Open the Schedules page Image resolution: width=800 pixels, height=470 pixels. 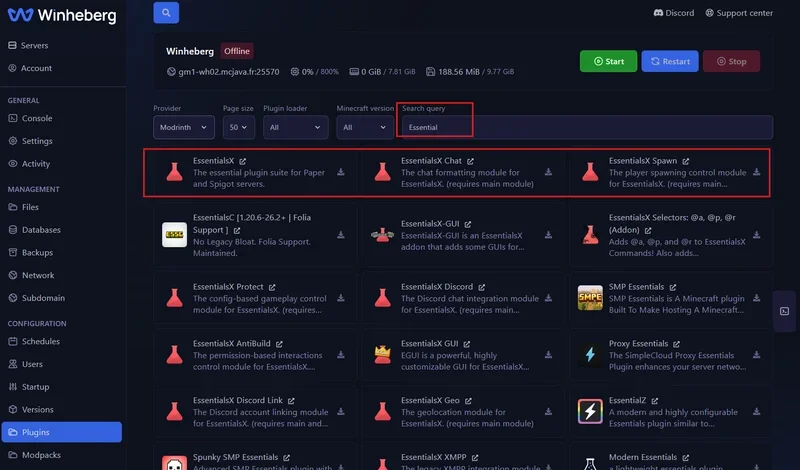[x=34, y=341]
